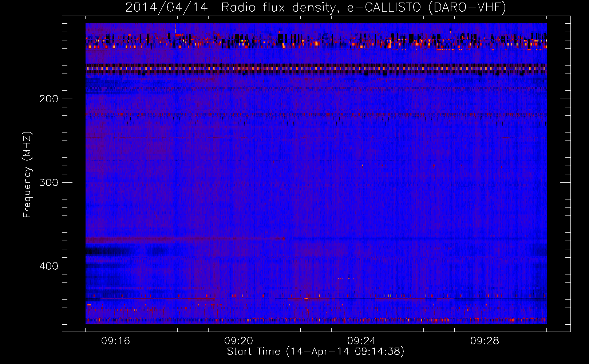The width and height of the screenshot is (589, 364).
Task: Click the "09:20" time tick label
Action: point(239,341)
